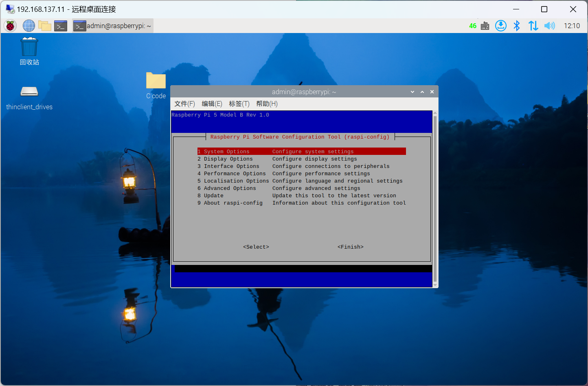
Task: Select 5 Localisation Options entry
Action: [x=302, y=181]
